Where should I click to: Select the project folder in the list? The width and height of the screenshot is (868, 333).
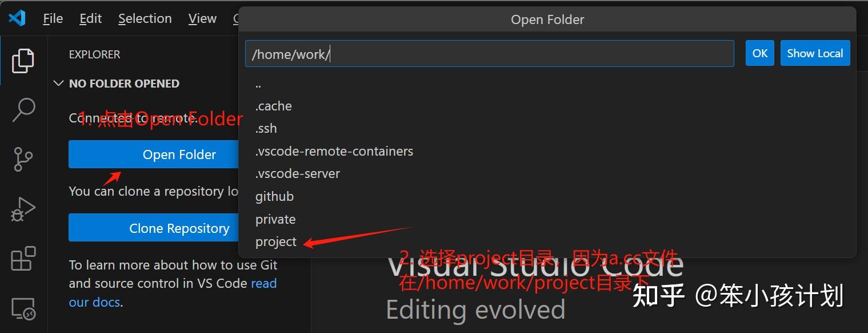276,241
